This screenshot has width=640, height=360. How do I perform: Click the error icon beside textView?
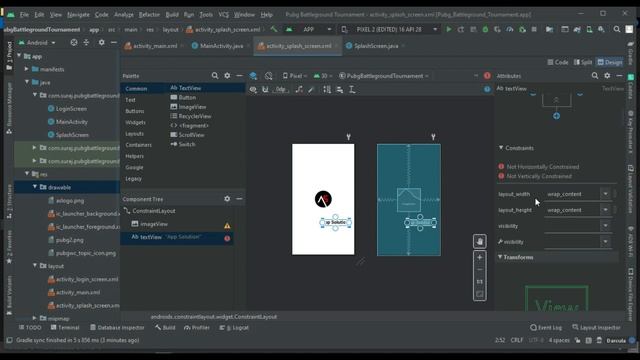(227, 238)
